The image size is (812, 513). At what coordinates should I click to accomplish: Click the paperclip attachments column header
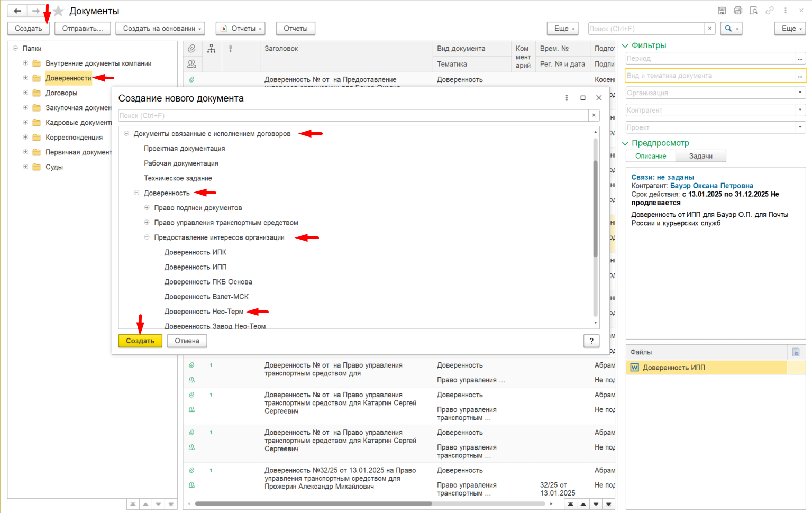[x=191, y=49]
